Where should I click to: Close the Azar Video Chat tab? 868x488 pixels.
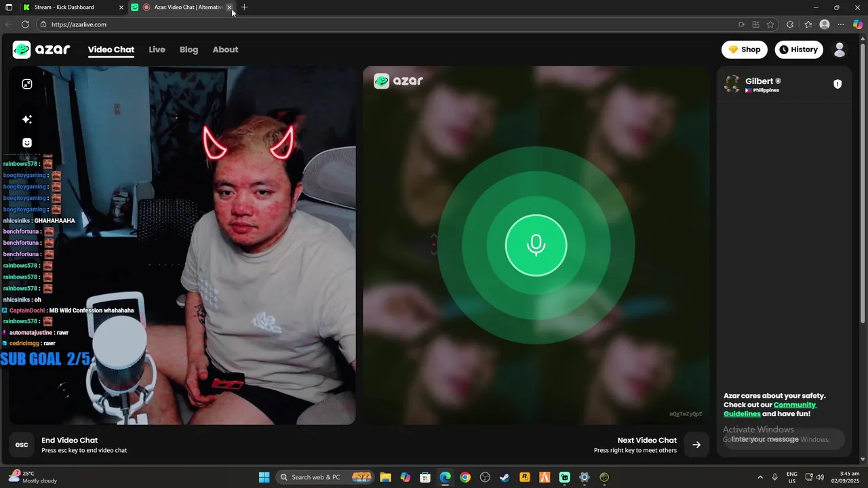point(229,7)
